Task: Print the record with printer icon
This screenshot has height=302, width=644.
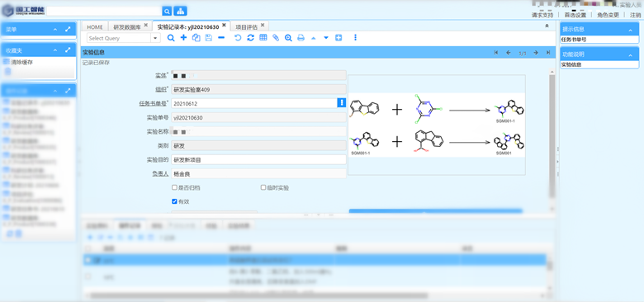Action: tap(301, 38)
